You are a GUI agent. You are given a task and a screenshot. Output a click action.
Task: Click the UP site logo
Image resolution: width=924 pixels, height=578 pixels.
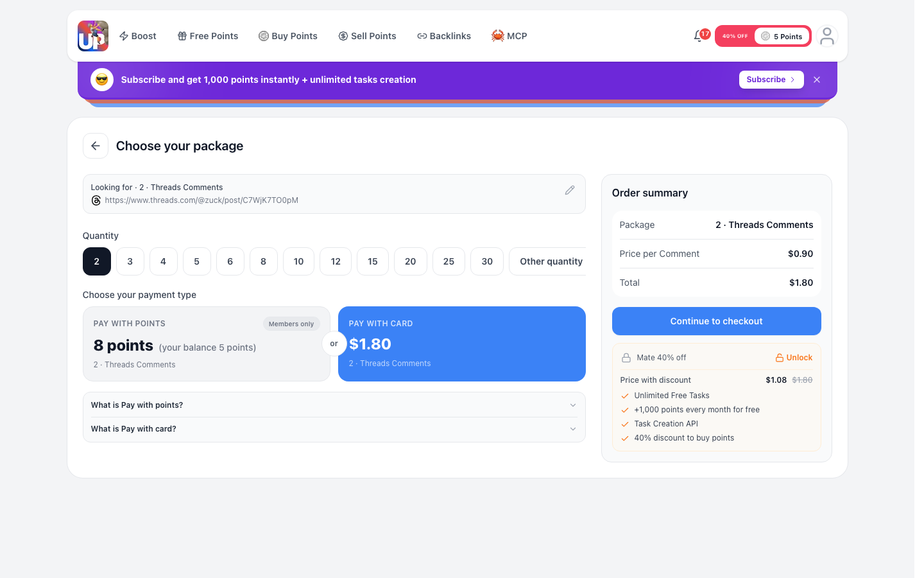click(x=93, y=36)
